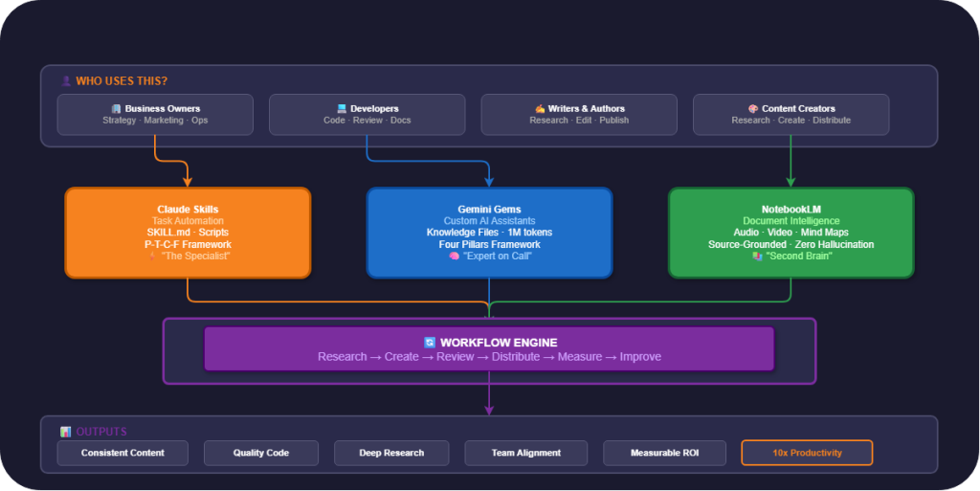Click the "Source-Grounded · Zero Hallucination" line
Viewport: 980px width, 491px height.
pyautogui.click(x=791, y=244)
